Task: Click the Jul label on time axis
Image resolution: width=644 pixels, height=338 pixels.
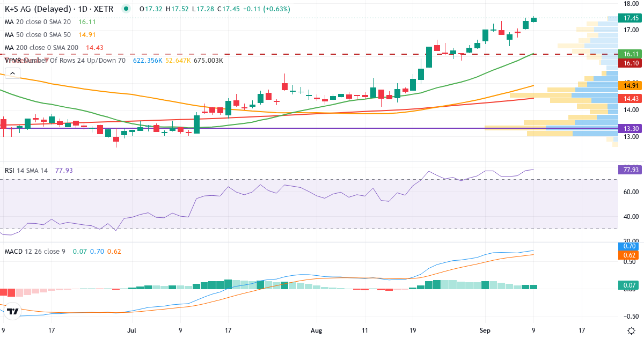Action: tap(132, 330)
